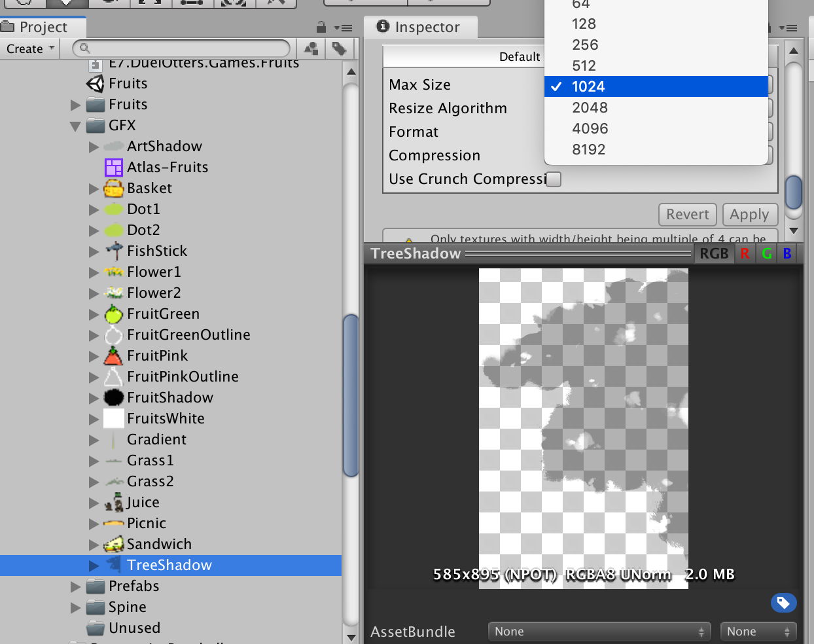Click the Unused folder icon
This screenshot has height=644, width=814.
click(x=96, y=628)
